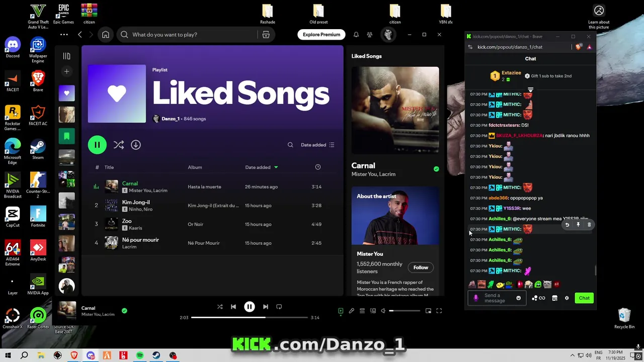Search within the Liked Songs playlist

(x=290, y=145)
